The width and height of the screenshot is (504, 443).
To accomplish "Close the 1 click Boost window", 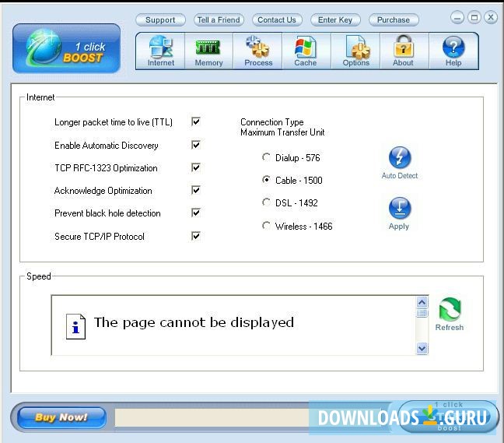I will tap(491, 17).
